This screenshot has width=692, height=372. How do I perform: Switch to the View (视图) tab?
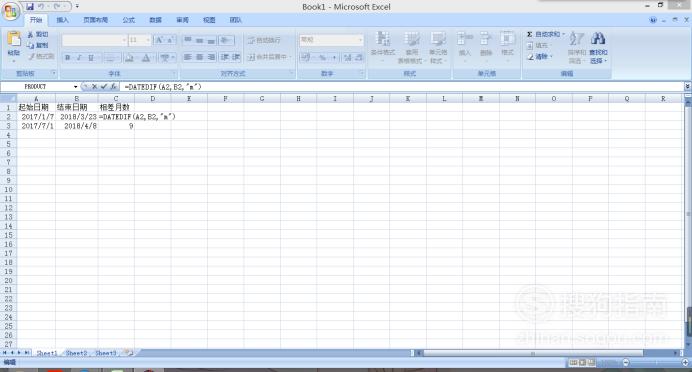pos(209,20)
